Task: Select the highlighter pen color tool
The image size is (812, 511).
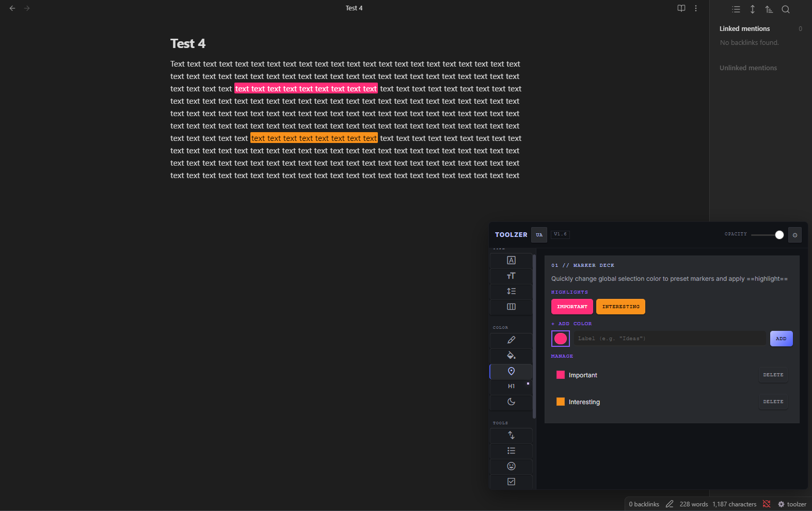Action: click(x=511, y=340)
